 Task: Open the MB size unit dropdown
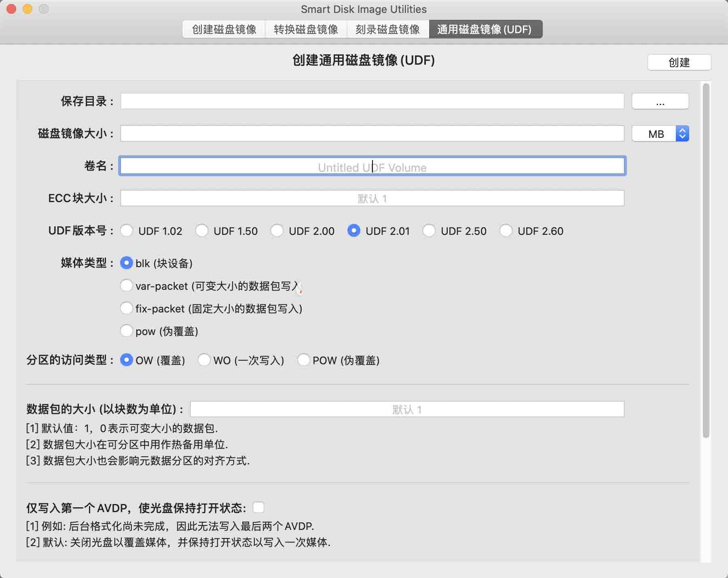(660, 133)
